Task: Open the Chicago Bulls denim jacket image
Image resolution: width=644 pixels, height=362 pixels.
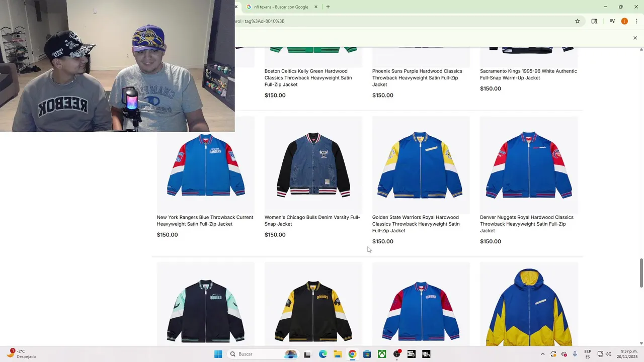Action: (313, 164)
